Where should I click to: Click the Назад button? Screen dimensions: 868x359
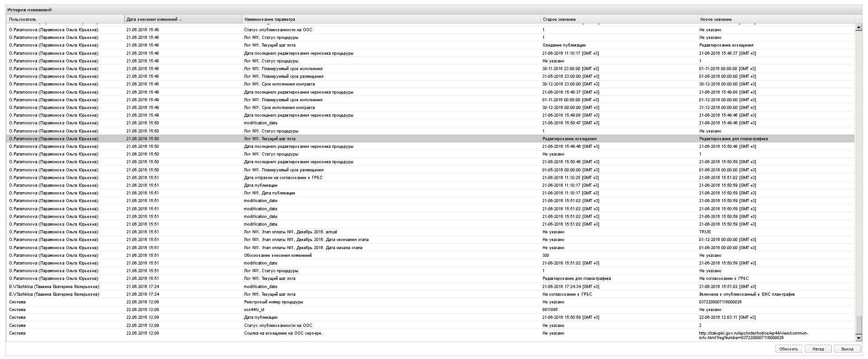pyautogui.click(x=818, y=349)
